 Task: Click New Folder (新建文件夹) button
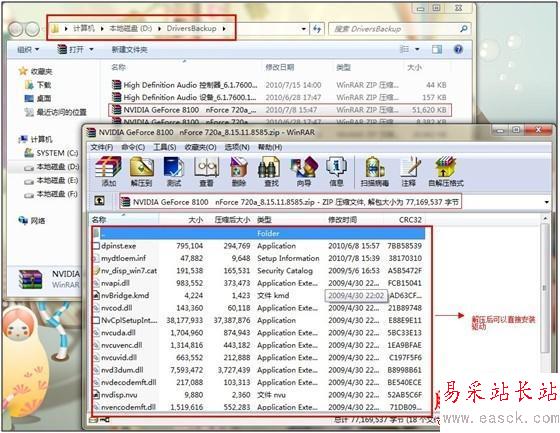click(129, 49)
